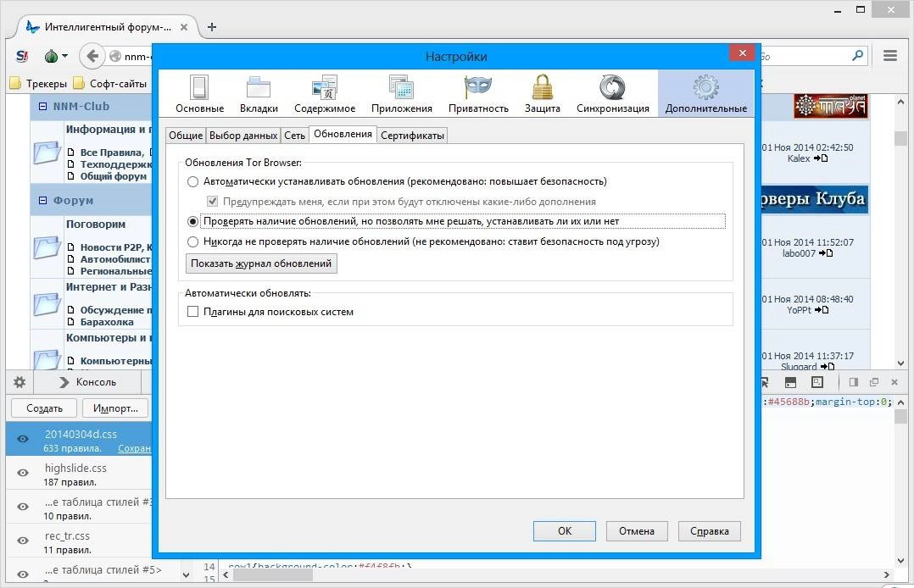
Task: Click the Импорт... stylesheet button
Action: point(115,408)
